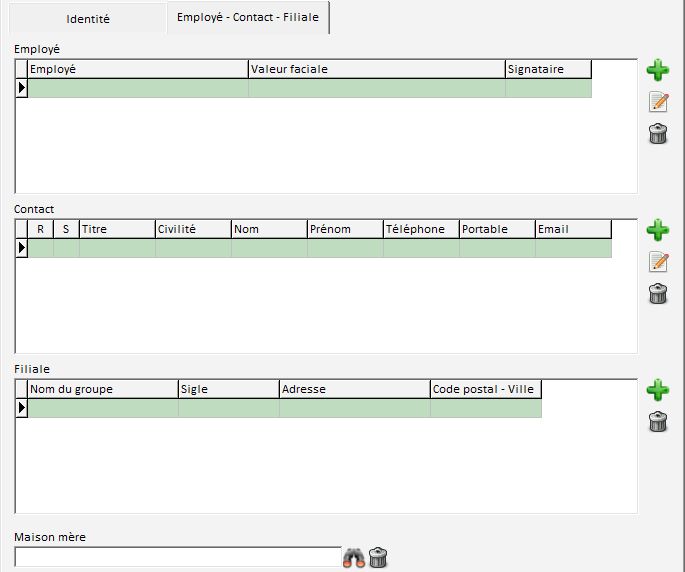Edit the selected contact entry
Viewport: 685px width, 572px height.
click(657, 262)
